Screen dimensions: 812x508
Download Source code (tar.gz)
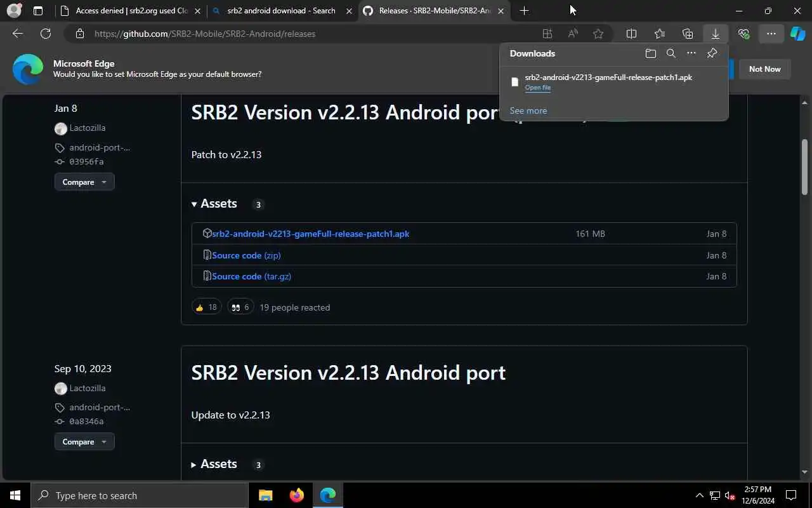click(x=251, y=276)
